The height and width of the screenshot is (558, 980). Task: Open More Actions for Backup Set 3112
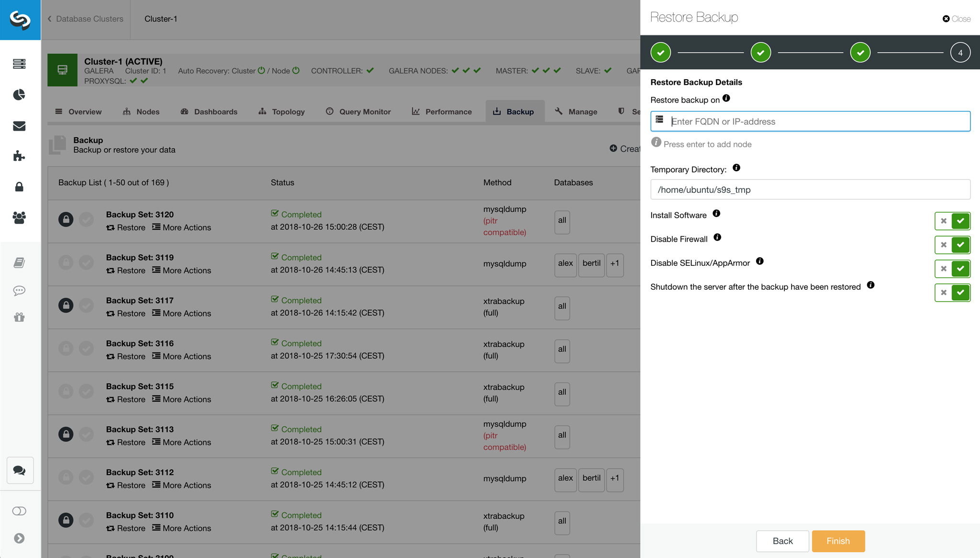pos(181,485)
